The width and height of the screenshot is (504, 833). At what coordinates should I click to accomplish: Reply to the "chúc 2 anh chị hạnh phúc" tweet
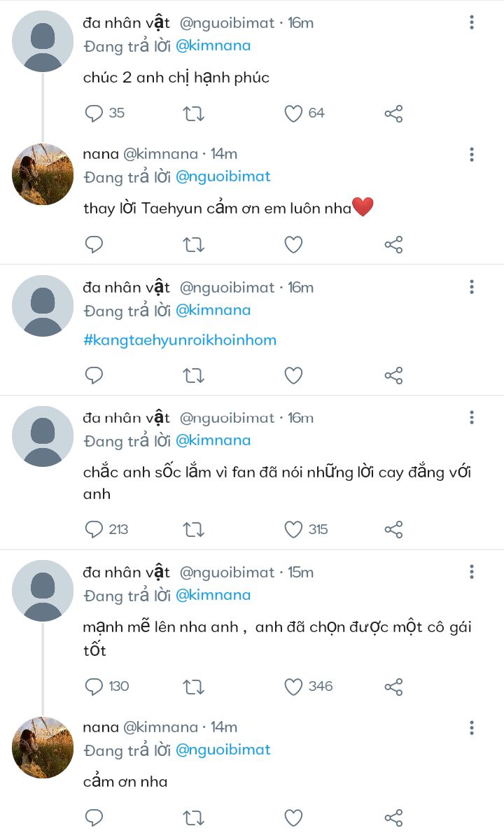point(94,113)
